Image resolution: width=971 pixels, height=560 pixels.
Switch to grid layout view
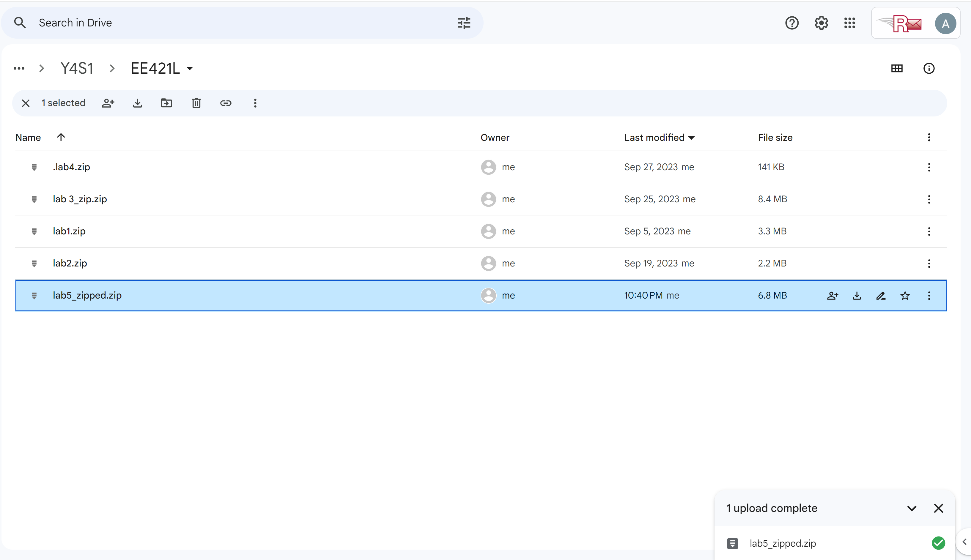pyautogui.click(x=897, y=68)
